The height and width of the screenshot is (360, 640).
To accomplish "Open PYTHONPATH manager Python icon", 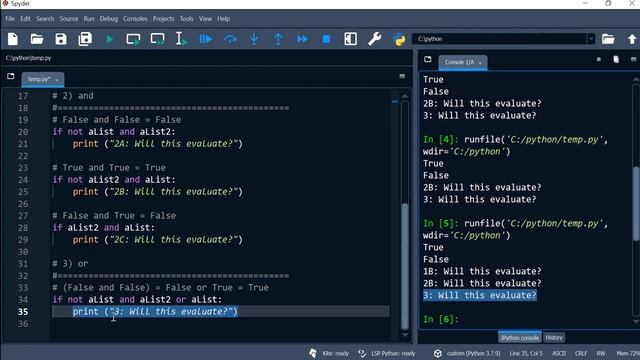I will pyautogui.click(x=399, y=39).
